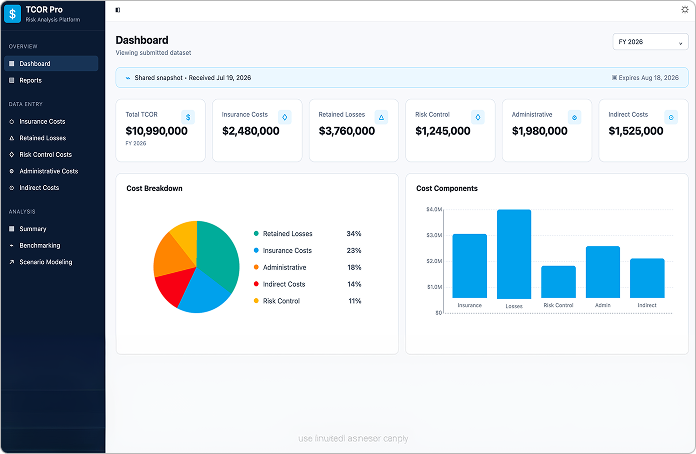Click the Dashboard sidebar grid icon
Viewport: 696px width, 454px height.
(12, 63)
